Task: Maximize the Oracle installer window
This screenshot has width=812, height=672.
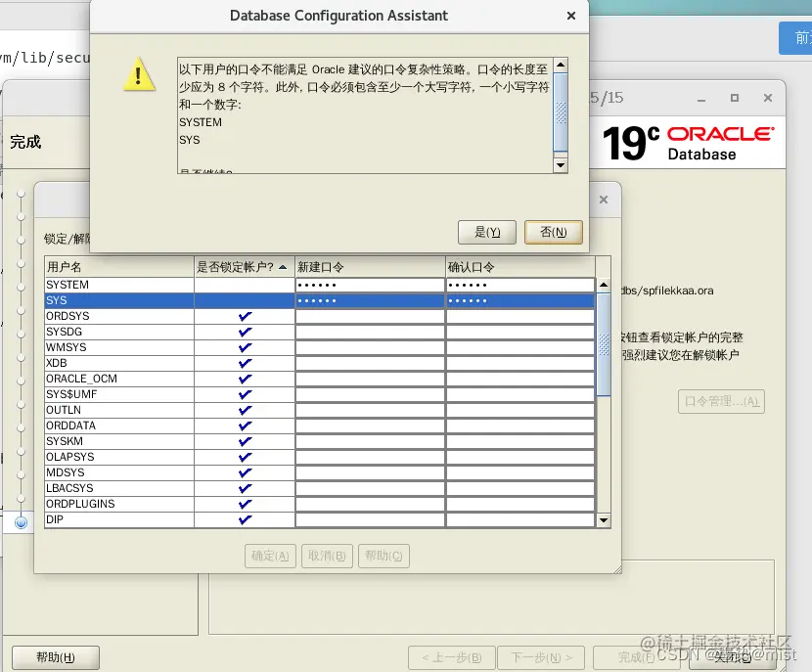Action: click(735, 98)
